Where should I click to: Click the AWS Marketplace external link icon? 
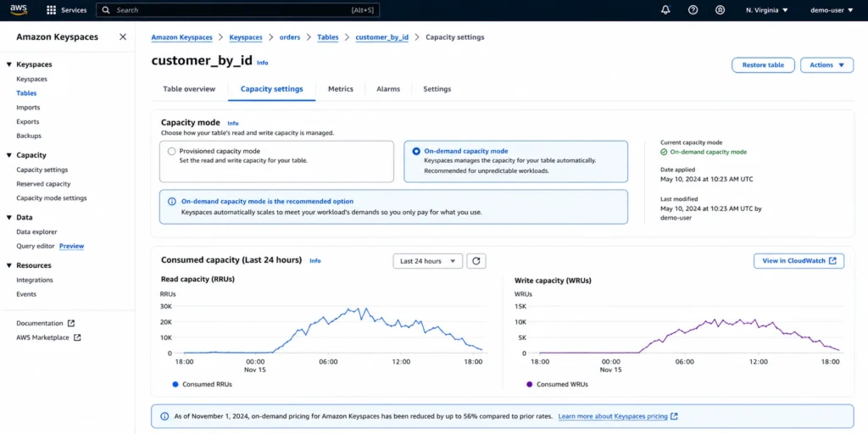77,337
